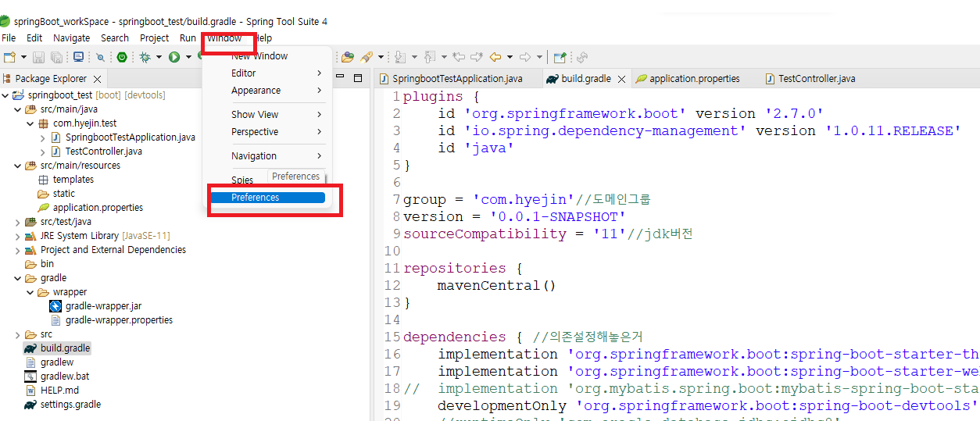The image size is (980, 421).
Task: Go back with the yellow left arrow
Action: pos(495,57)
